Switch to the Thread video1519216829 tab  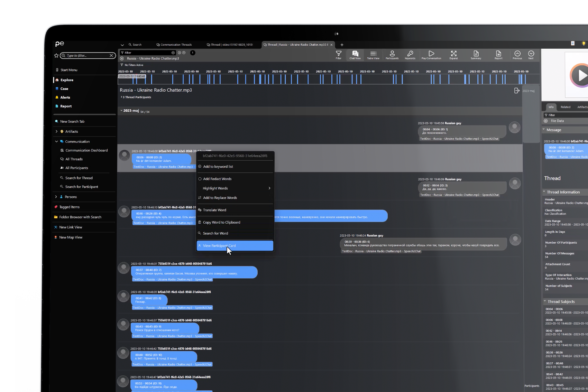[x=230, y=45]
